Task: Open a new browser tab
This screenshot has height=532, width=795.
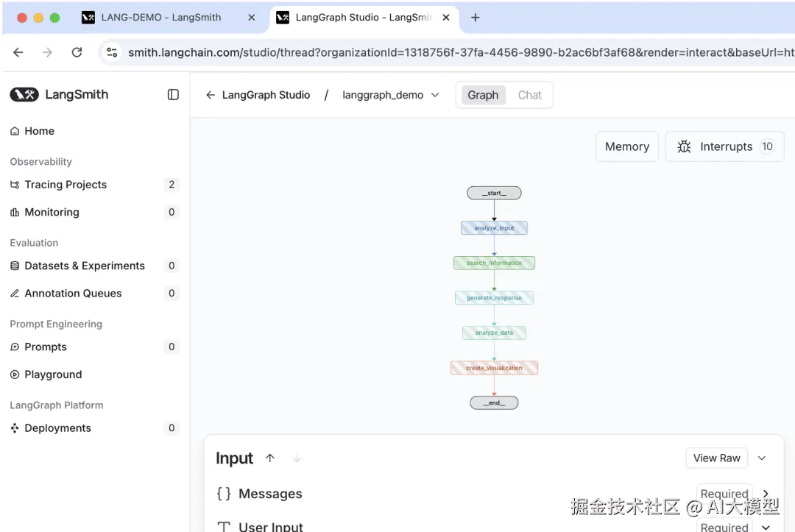Action: (x=475, y=18)
